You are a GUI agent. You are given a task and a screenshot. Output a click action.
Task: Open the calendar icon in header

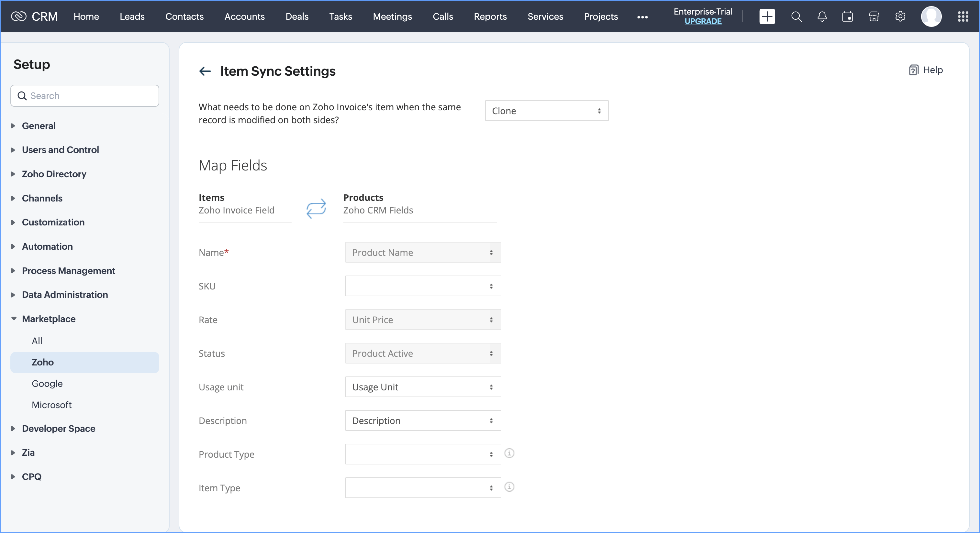click(x=847, y=17)
